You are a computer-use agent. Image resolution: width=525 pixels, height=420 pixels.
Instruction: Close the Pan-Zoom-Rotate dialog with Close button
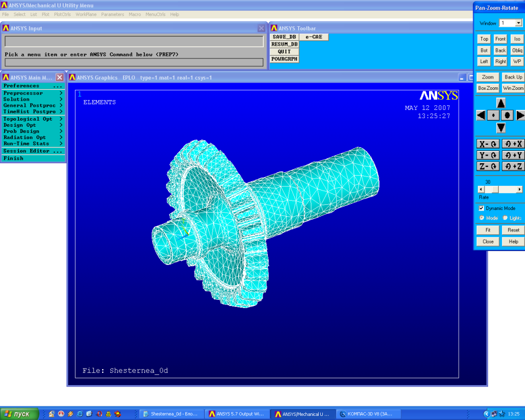488,241
